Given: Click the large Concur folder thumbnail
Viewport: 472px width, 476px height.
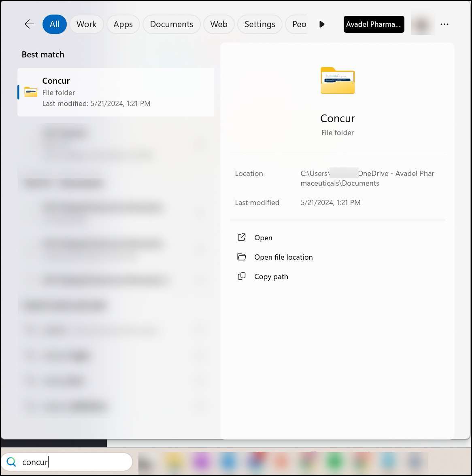Looking at the screenshot, I should (337, 80).
